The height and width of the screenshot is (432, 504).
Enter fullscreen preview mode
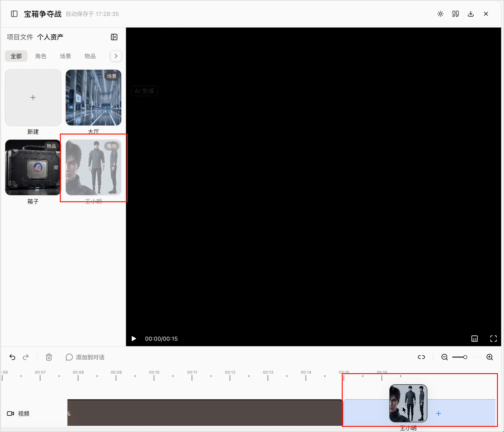493,339
